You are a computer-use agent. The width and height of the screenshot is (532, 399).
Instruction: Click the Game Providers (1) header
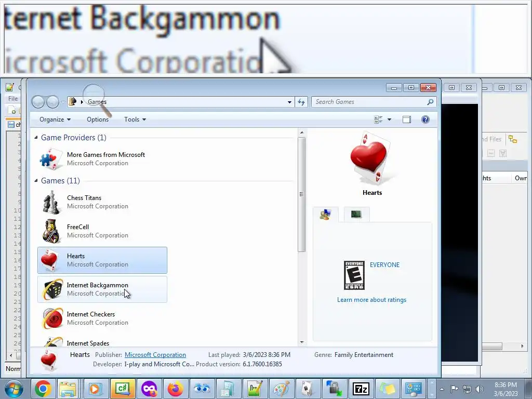[x=74, y=137]
